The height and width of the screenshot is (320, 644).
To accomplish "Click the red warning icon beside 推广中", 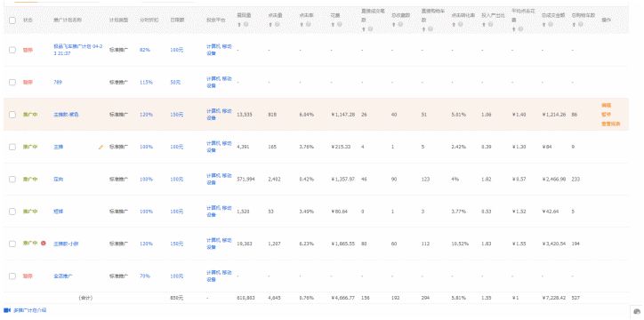I will (x=44, y=244).
